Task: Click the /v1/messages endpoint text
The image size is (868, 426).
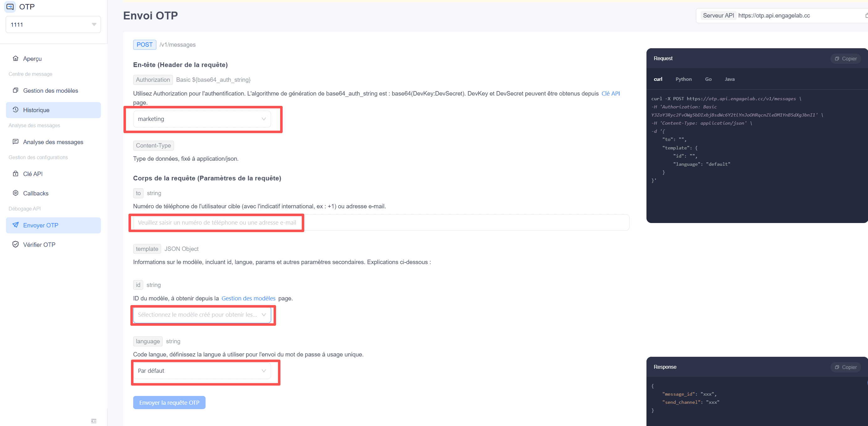Action: pos(178,45)
